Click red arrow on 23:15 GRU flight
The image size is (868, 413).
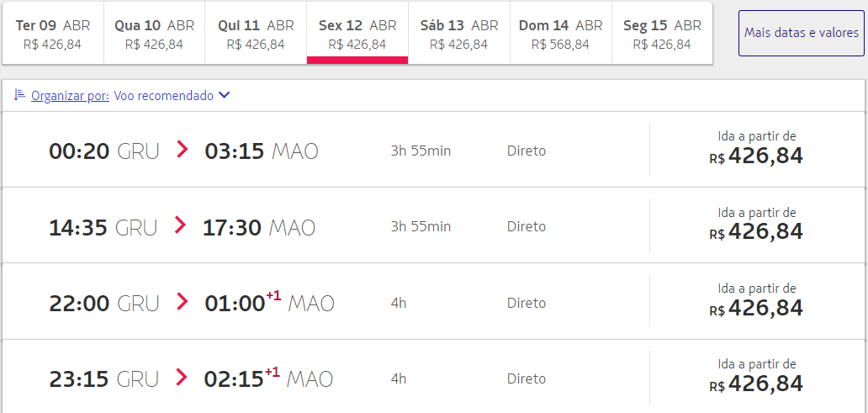[182, 378]
